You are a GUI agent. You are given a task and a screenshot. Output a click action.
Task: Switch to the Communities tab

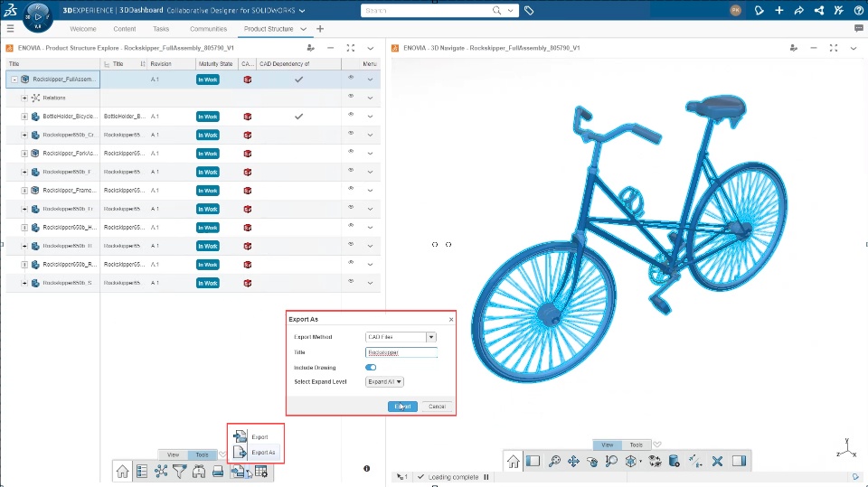[208, 29]
